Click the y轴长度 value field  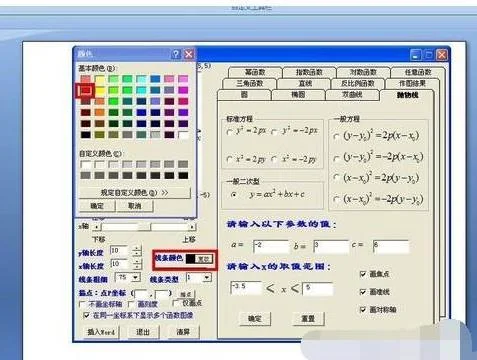point(119,251)
